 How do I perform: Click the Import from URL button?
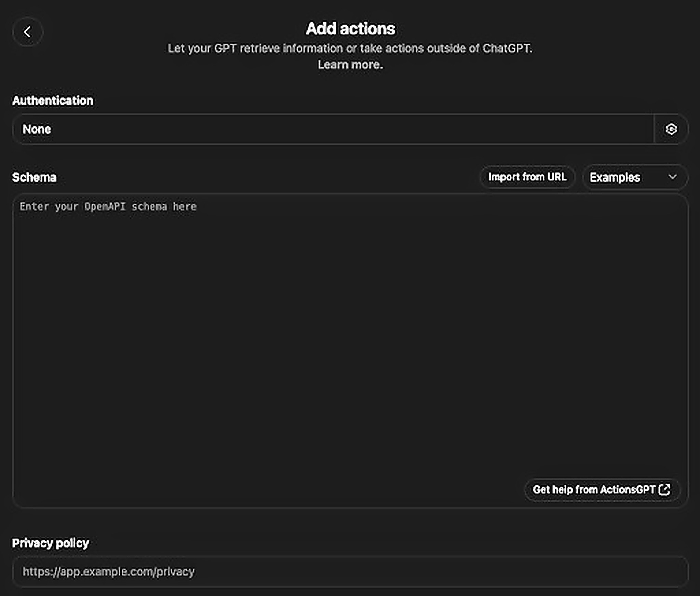[527, 177]
